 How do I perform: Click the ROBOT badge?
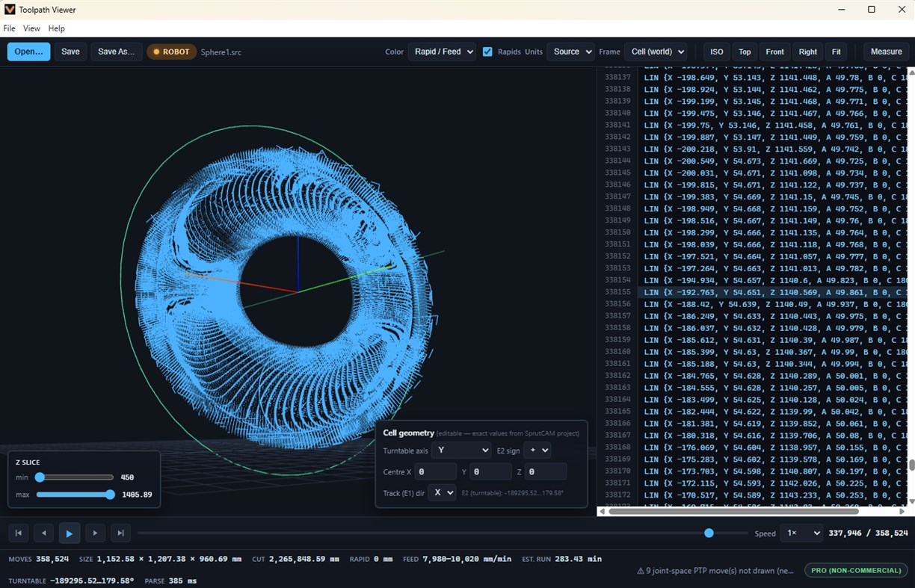[x=171, y=52]
